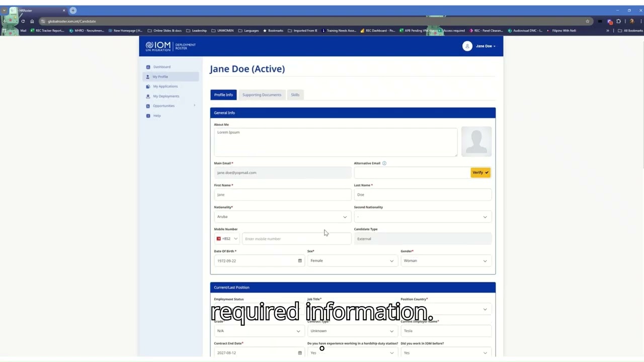Click the Alternative Email info icon
Screen dimensions: 644x362
coord(384,163)
